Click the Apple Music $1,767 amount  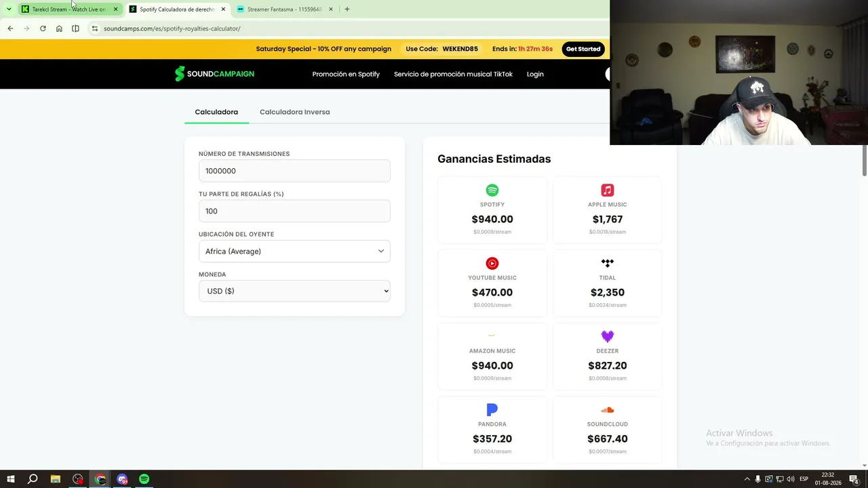point(608,220)
